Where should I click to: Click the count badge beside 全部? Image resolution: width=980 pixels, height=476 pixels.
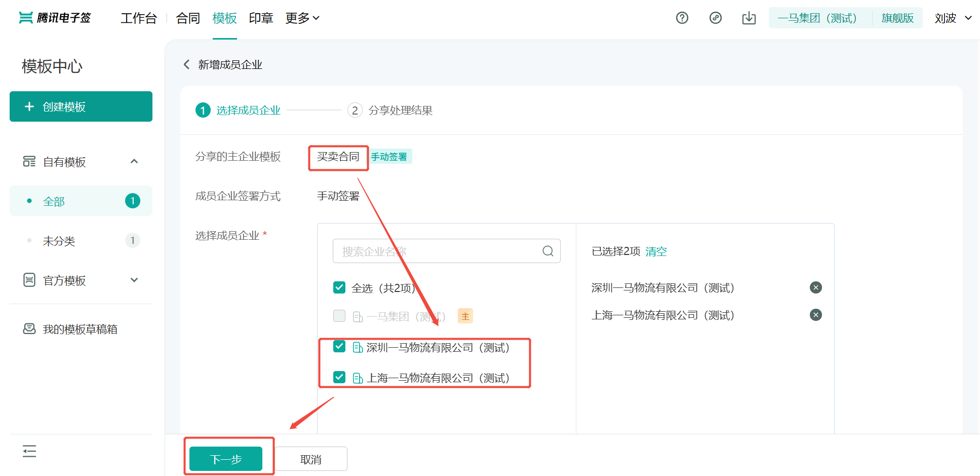pyautogui.click(x=133, y=201)
